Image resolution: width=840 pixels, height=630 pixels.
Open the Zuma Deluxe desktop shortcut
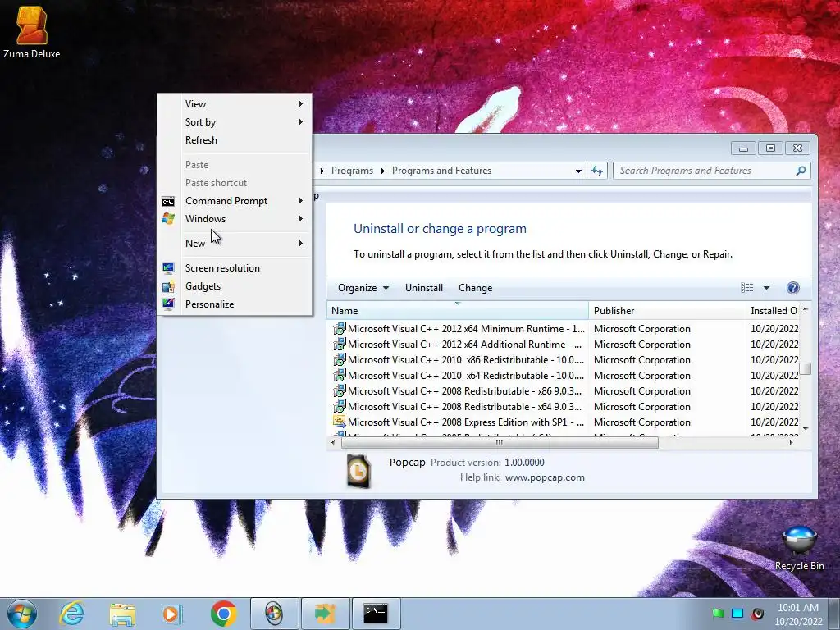point(31,32)
